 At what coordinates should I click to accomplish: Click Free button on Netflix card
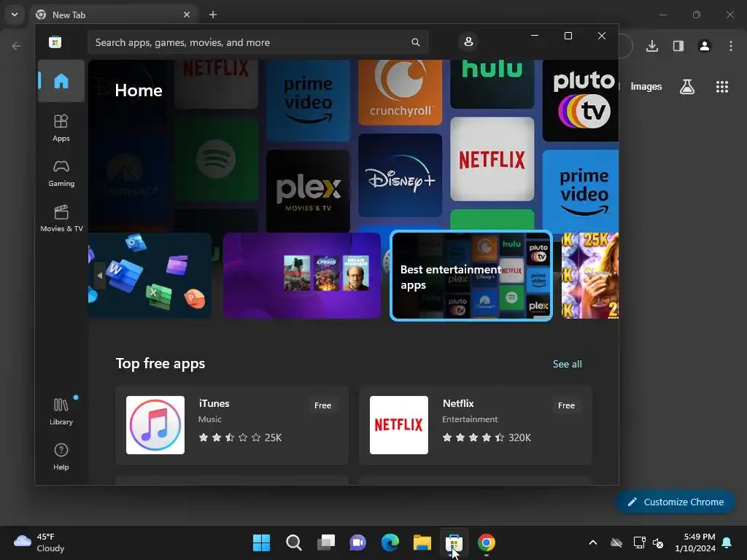point(566,405)
